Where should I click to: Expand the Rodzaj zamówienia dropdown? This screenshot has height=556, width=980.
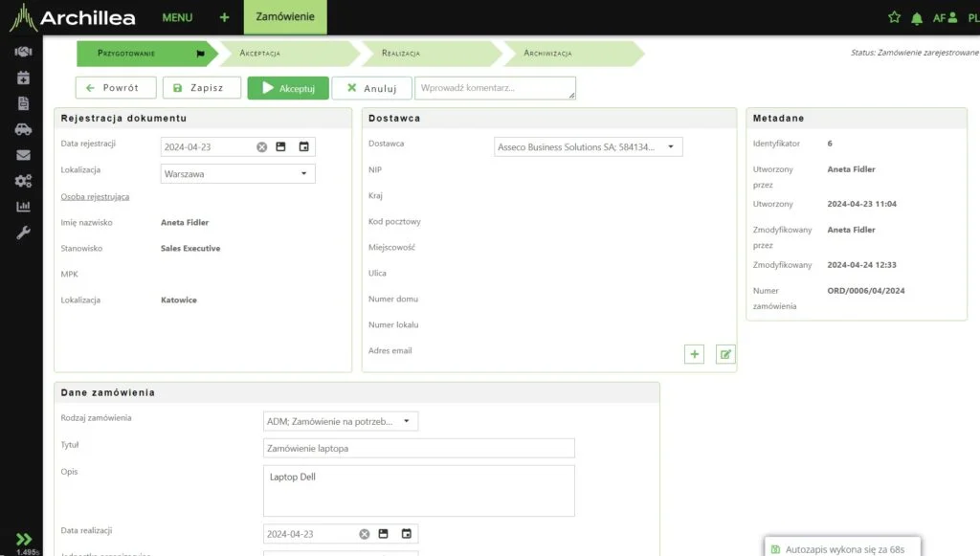pyautogui.click(x=406, y=421)
